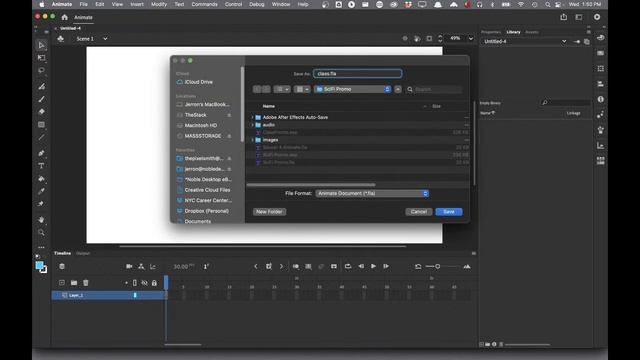This screenshot has width=640, height=360.
Task: Switch to the Library tab
Action: [x=513, y=32]
